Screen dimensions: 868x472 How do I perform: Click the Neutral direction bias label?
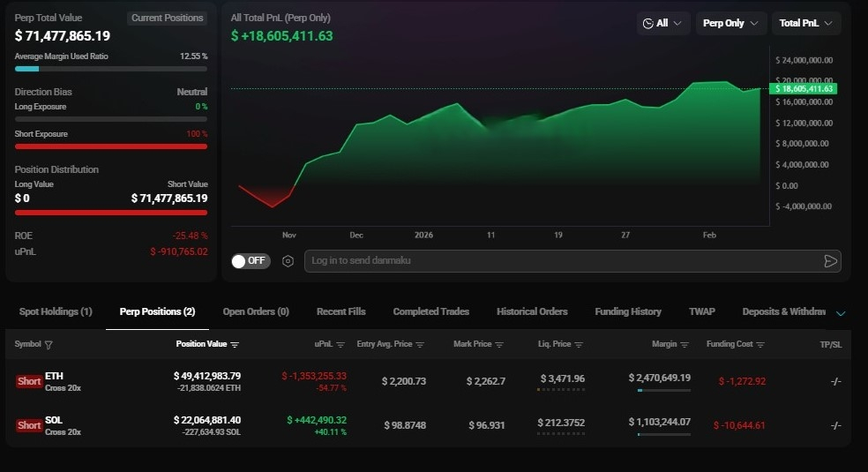[192, 92]
